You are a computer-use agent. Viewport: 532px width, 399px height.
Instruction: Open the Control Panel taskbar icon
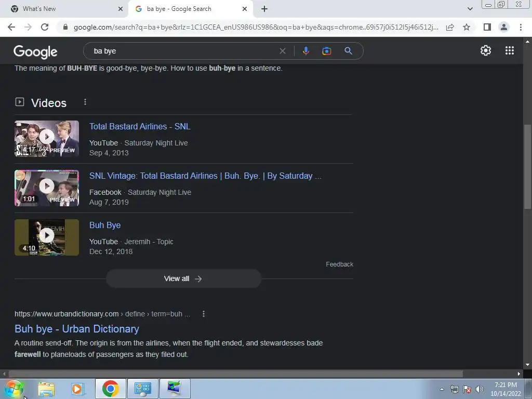(x=142, y=389)
